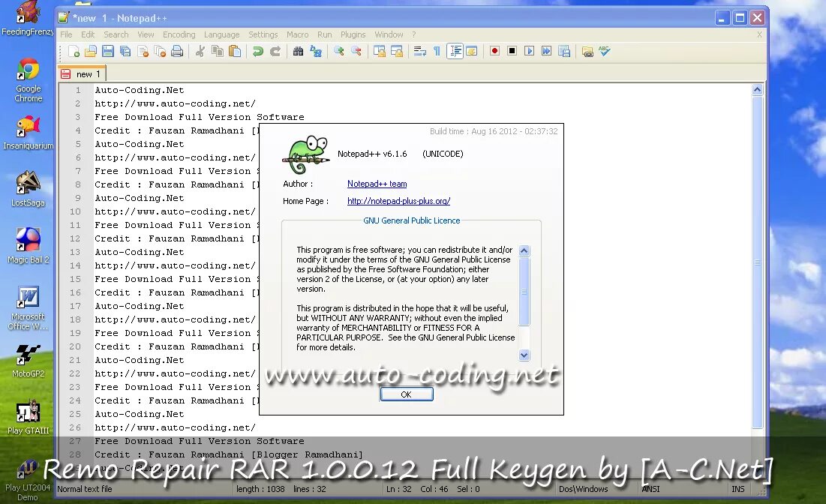The height and width of the screenshot is (504, 826).
Task: Open the Run menu
Action: click(x=325, y=34)
